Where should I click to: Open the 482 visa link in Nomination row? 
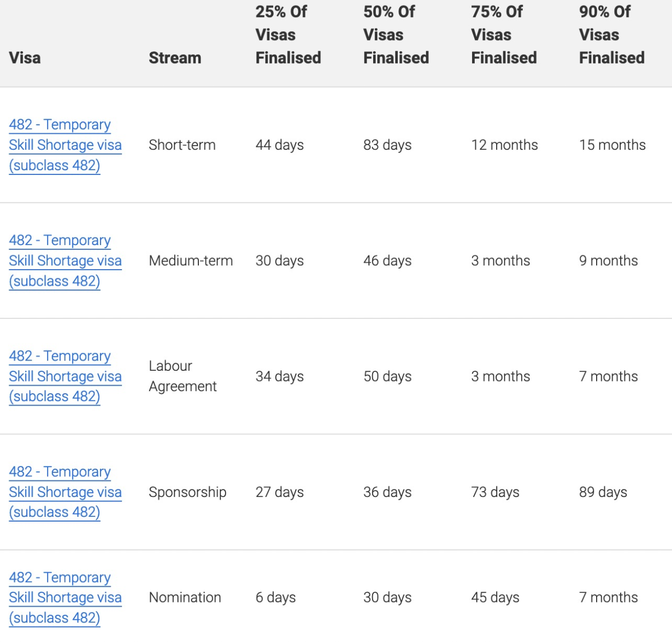tap(65, 597)
